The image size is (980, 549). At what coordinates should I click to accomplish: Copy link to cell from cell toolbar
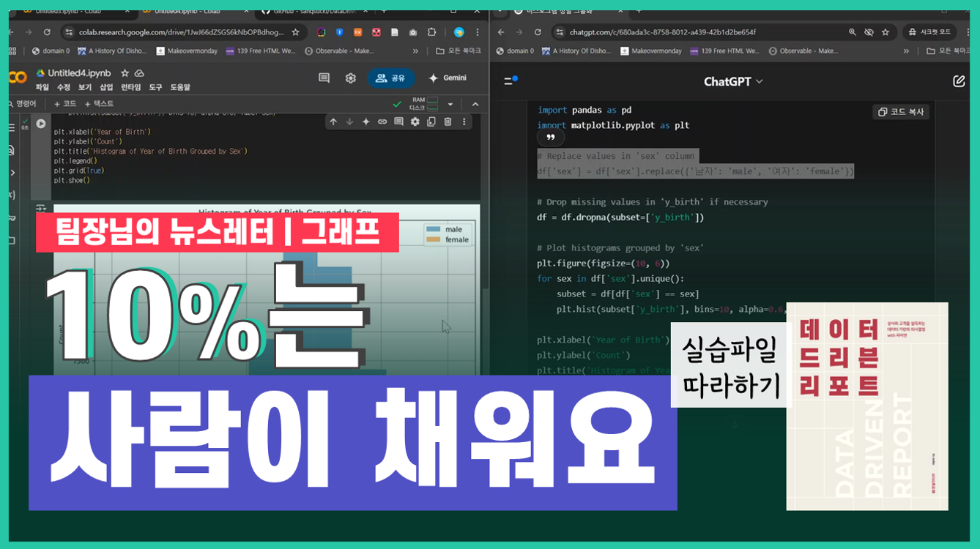pos(382,122)
